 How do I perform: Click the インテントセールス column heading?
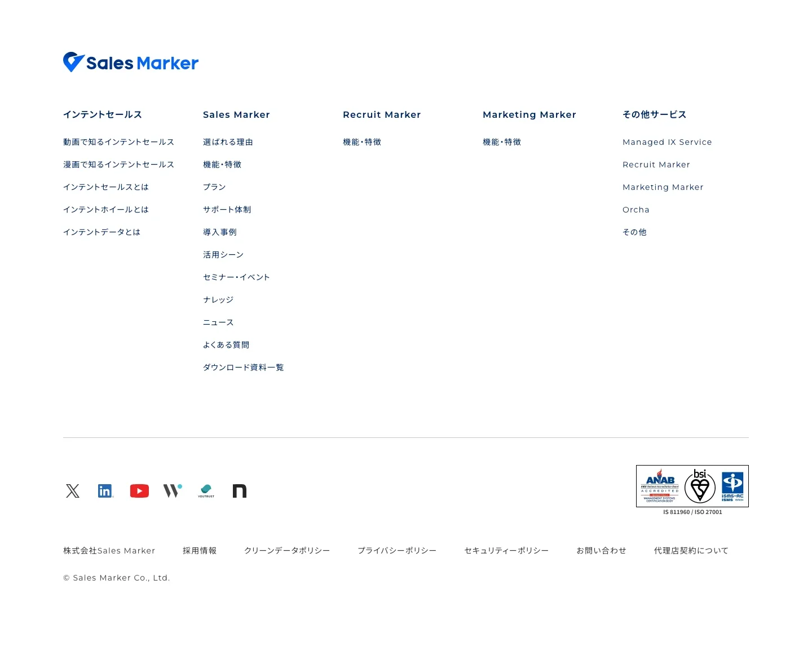[103, 114]
